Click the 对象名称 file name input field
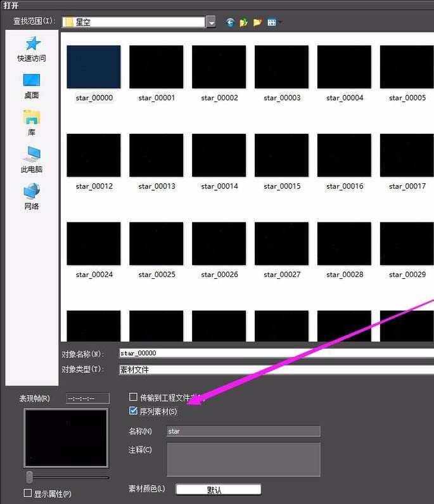The height and width of the screenshot is (504, 434). click(x=276, y=353)
